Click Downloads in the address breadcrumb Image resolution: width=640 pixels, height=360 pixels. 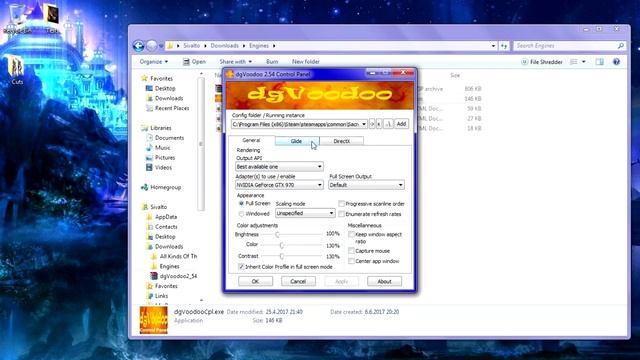point(224,46)
